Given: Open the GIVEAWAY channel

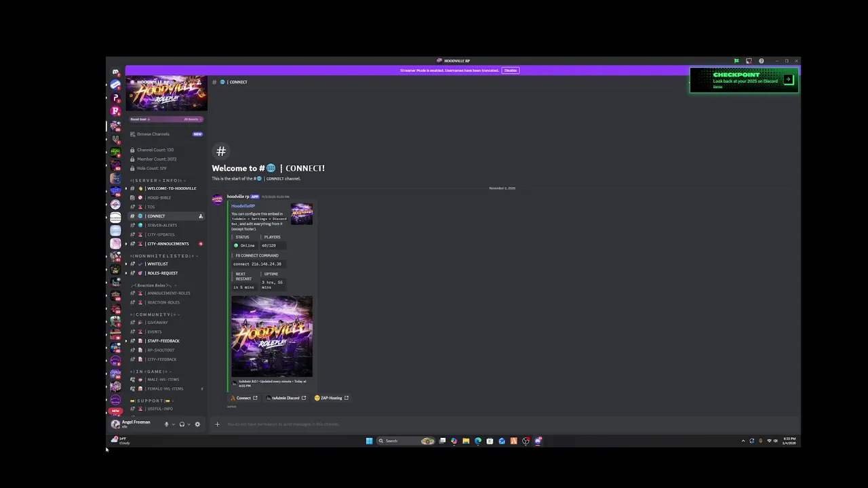Looking at the screenshot, I should pos(166,323).
